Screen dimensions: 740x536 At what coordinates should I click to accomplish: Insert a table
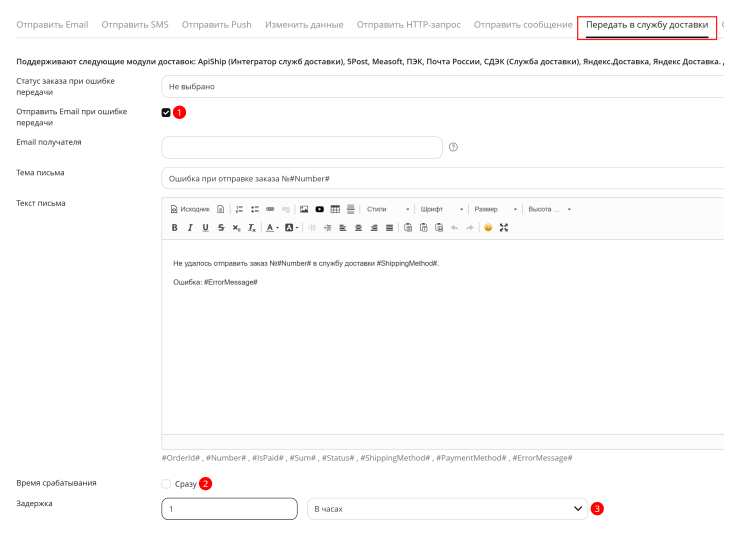pyautogui.click(x=335, y=209)
